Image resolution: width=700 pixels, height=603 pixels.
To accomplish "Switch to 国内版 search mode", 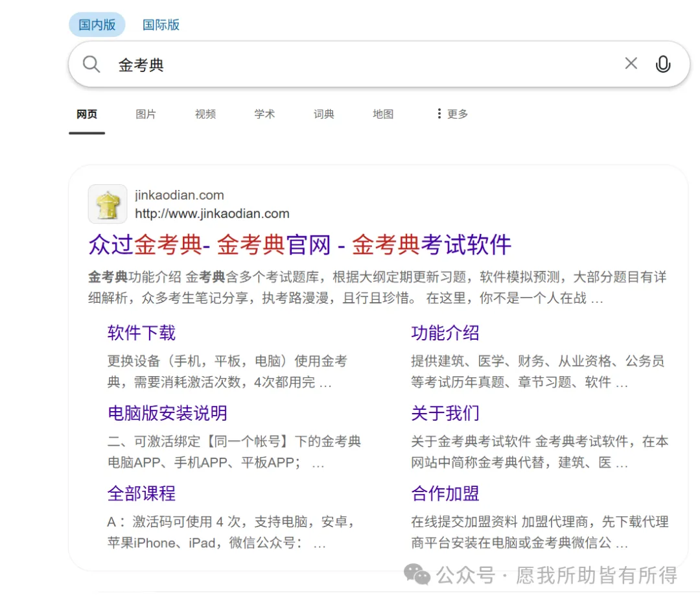I will click(97, 25).
